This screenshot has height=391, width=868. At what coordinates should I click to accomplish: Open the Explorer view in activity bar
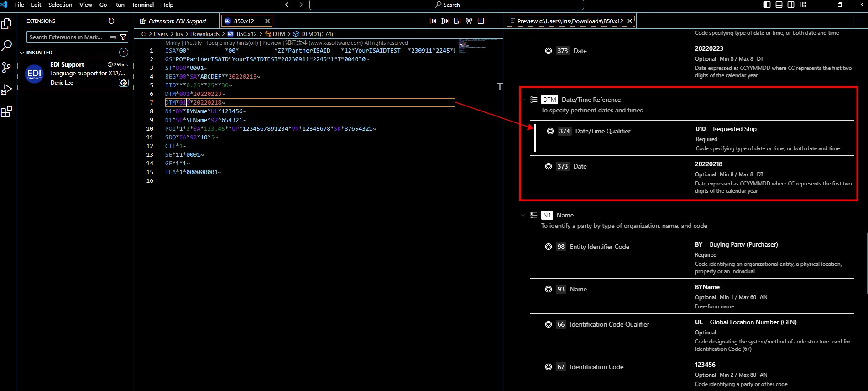click(7, 24)
